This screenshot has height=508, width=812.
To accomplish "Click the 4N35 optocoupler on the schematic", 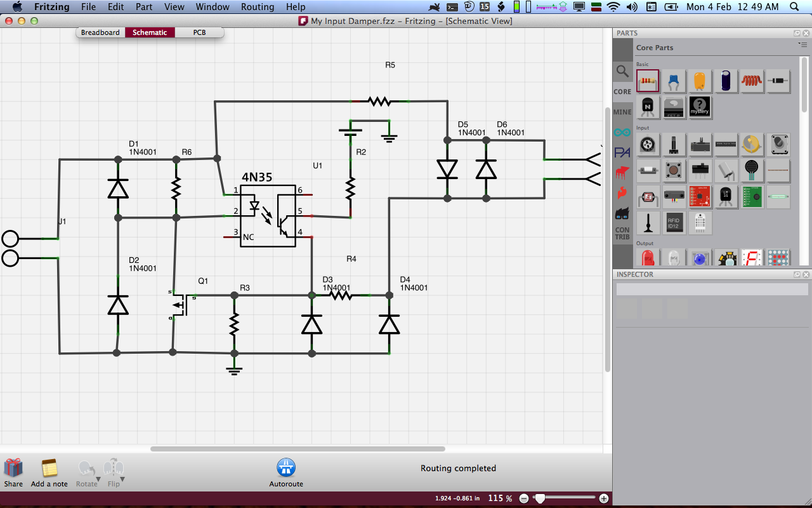I will coord(268,216).
